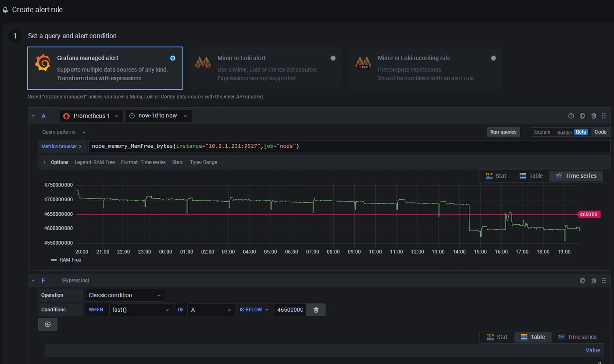Open the Classic condition operation dropdown
This screenshot has height=364, width=614.
[x=125, y=295]
